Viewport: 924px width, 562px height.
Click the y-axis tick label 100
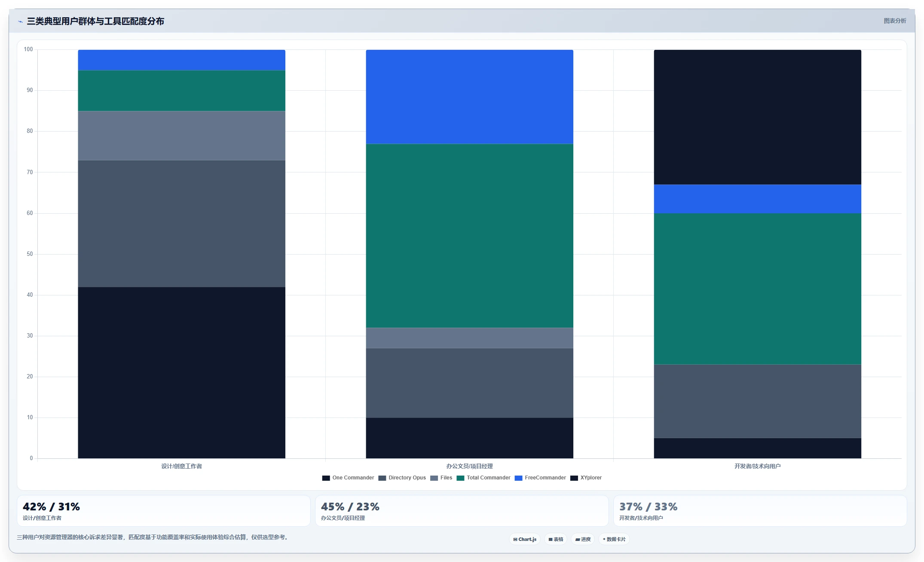(28, 49)
